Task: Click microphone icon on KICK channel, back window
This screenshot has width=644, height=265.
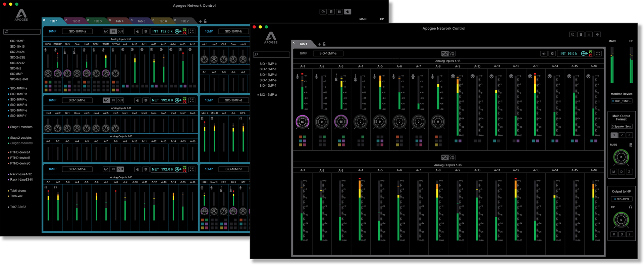Action: coord(46,50)
